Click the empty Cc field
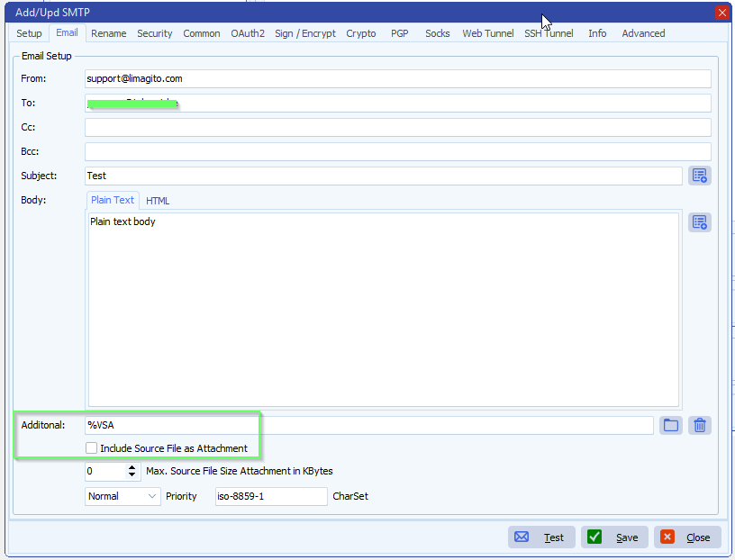This screenshot has height=560, width=735. point(397,128)
